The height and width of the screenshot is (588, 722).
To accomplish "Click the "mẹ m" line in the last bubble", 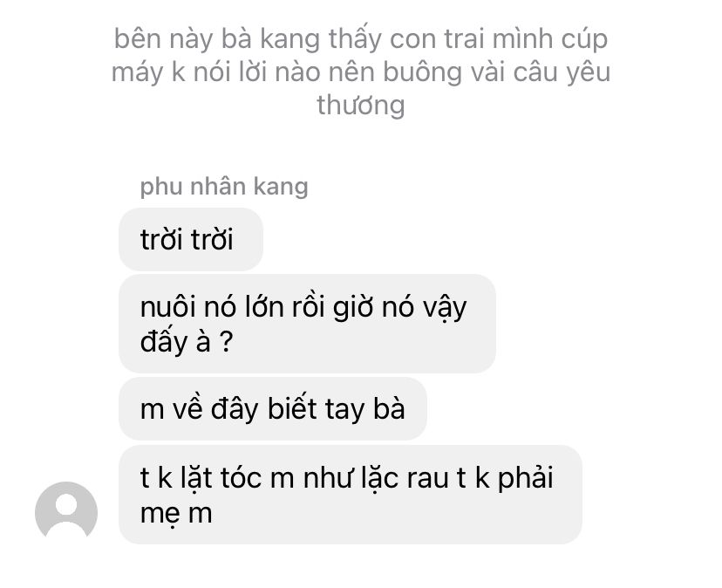I will [176, 514].
